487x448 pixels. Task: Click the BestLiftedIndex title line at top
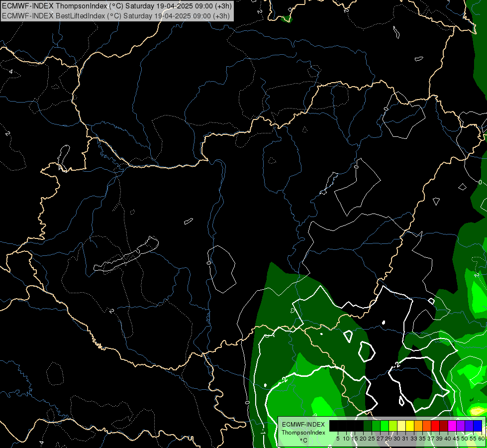click(x=116, y=16)
